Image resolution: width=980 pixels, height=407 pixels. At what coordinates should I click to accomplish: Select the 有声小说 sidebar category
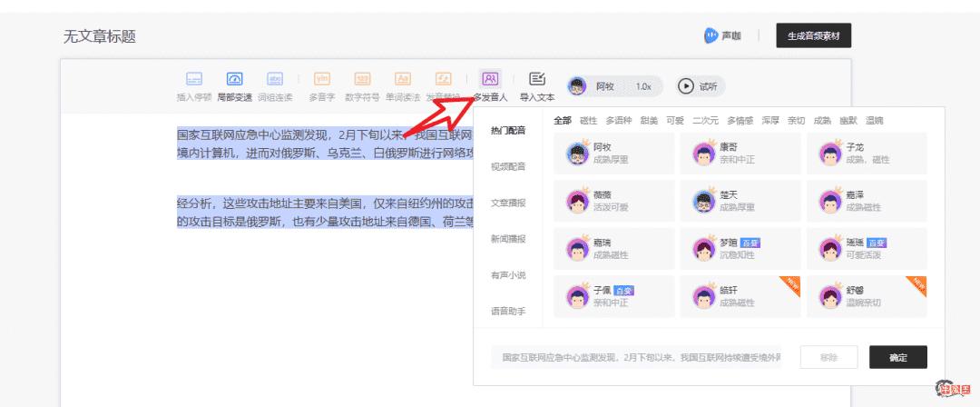point(508,275)
